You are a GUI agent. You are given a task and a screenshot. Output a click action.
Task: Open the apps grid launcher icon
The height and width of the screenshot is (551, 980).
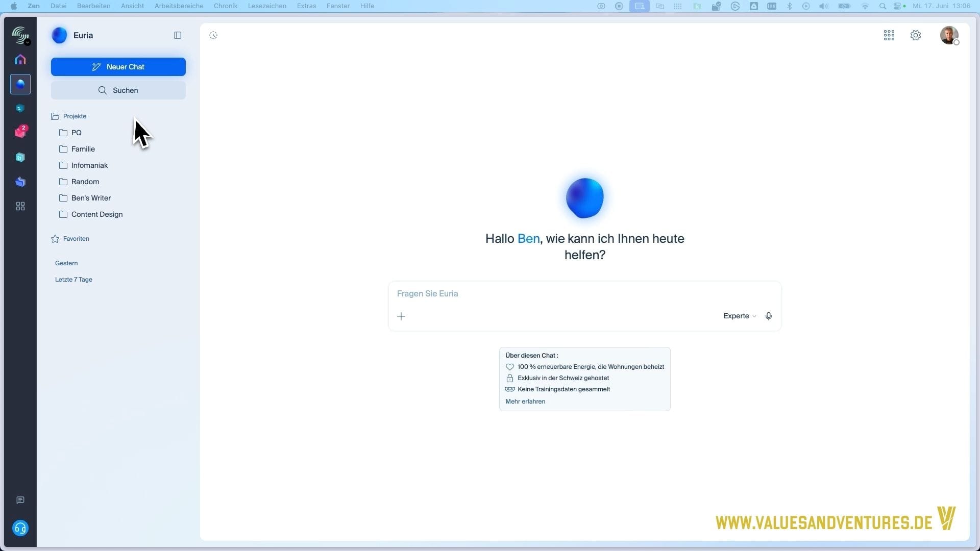tap(889, 35)
